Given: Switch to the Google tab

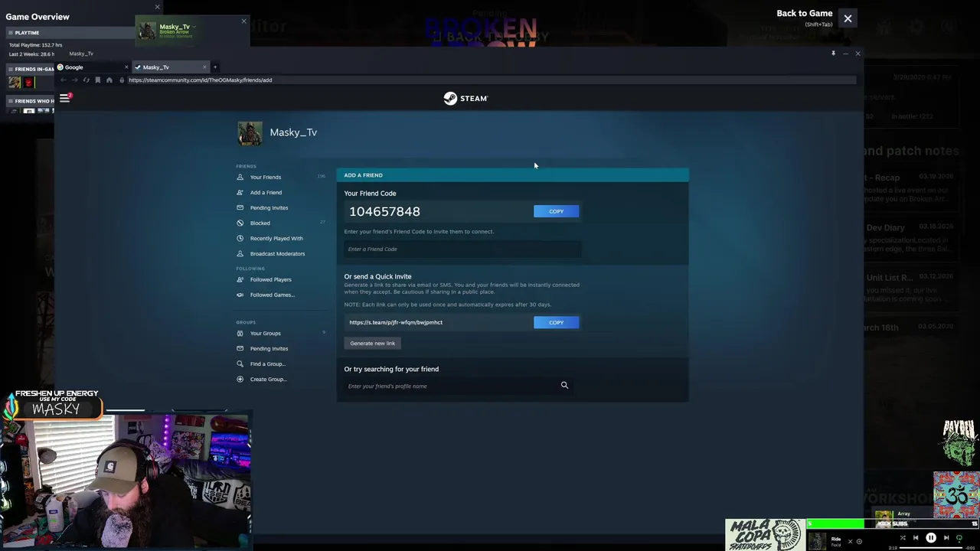Looking at the screenshot, I should click(92, 67).
